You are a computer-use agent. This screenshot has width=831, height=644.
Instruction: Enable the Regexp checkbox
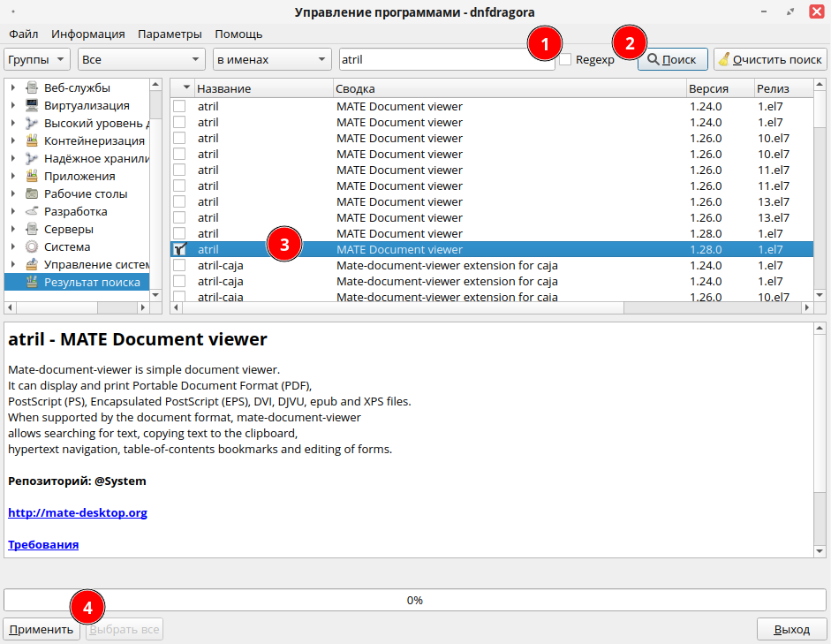tap(565, 60)
